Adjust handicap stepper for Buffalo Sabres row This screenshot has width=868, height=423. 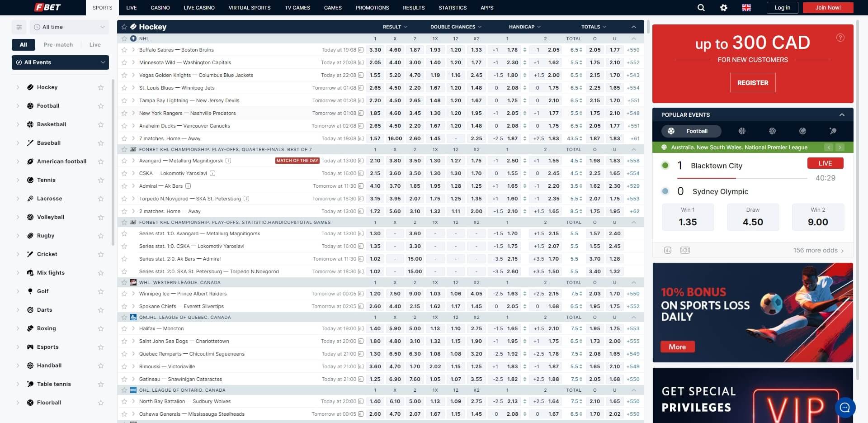(x=525, y=50)
